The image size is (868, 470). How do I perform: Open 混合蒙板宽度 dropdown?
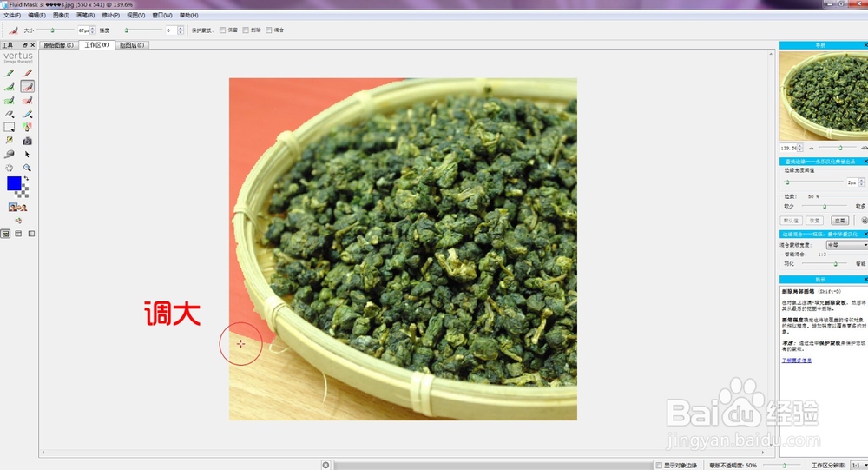tap(847, 245)
